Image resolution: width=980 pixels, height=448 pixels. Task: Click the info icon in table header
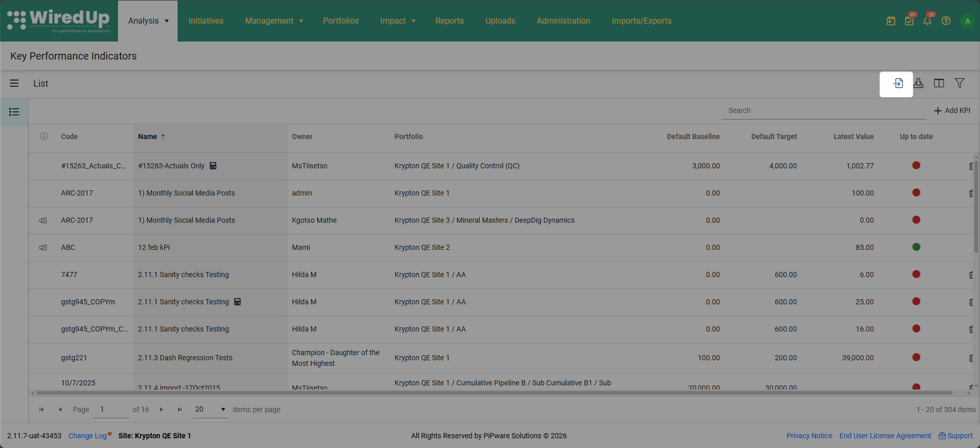(44, 136)
